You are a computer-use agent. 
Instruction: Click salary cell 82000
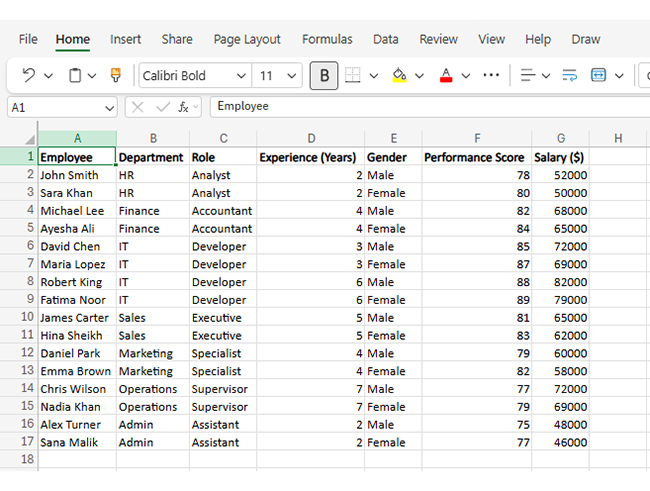tap(560, 282)
